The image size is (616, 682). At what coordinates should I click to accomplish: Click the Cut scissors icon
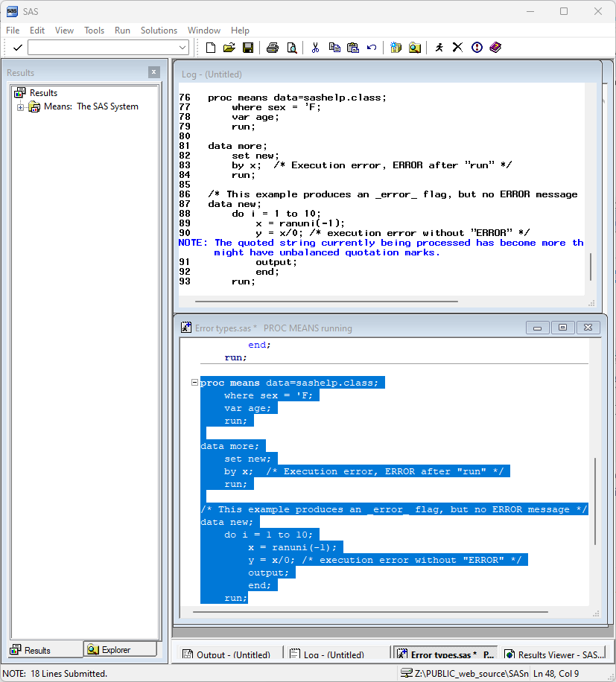(315, 48)
